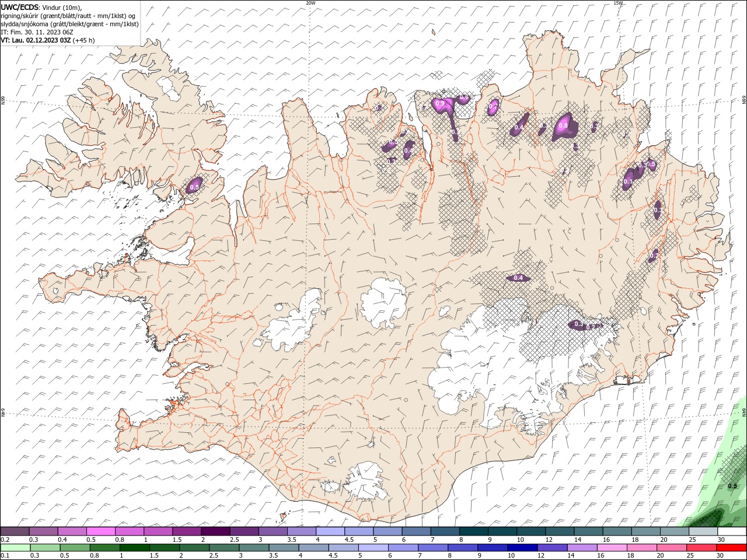Click the light pink 16–18 rain legend swatch
The width and height of the screenshot is (747, 560).
[x=612, y=547]
